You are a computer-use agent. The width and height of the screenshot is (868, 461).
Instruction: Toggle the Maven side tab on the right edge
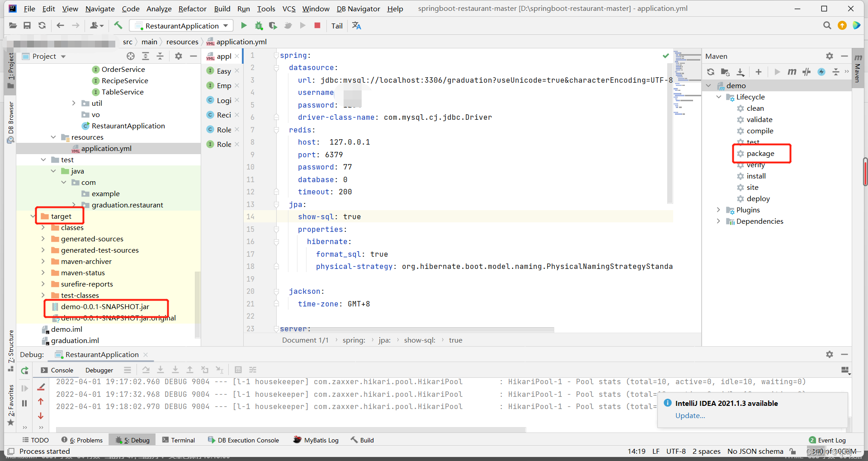(x=858, y=68)
